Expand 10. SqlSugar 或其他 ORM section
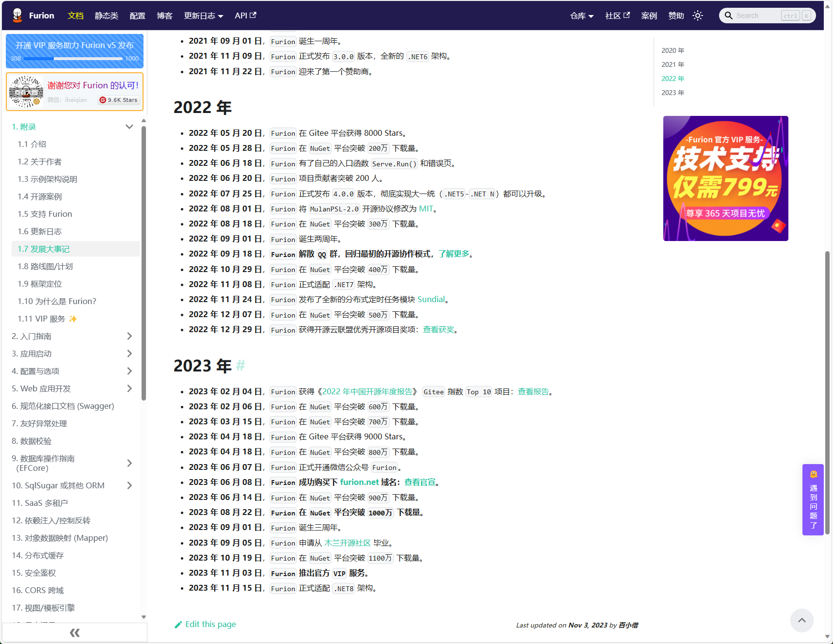This screenshot has height=644, width=833. [129, 485]
